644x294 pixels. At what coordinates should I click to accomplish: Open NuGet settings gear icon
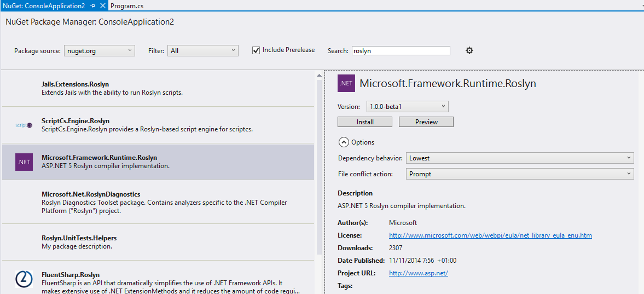(469, 50)
